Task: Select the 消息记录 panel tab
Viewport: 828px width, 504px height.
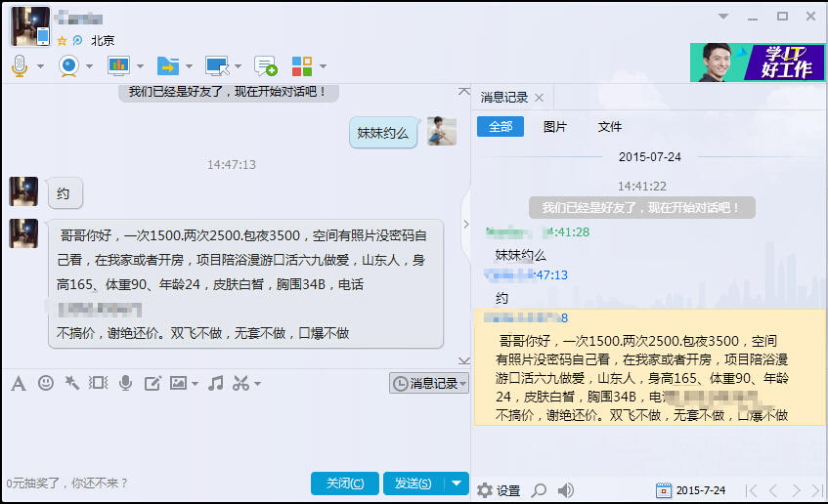Action: point(504,98)
